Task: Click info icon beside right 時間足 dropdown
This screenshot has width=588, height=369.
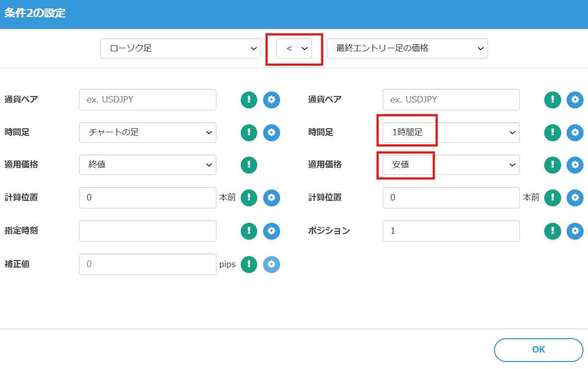Action: [552, 132]
